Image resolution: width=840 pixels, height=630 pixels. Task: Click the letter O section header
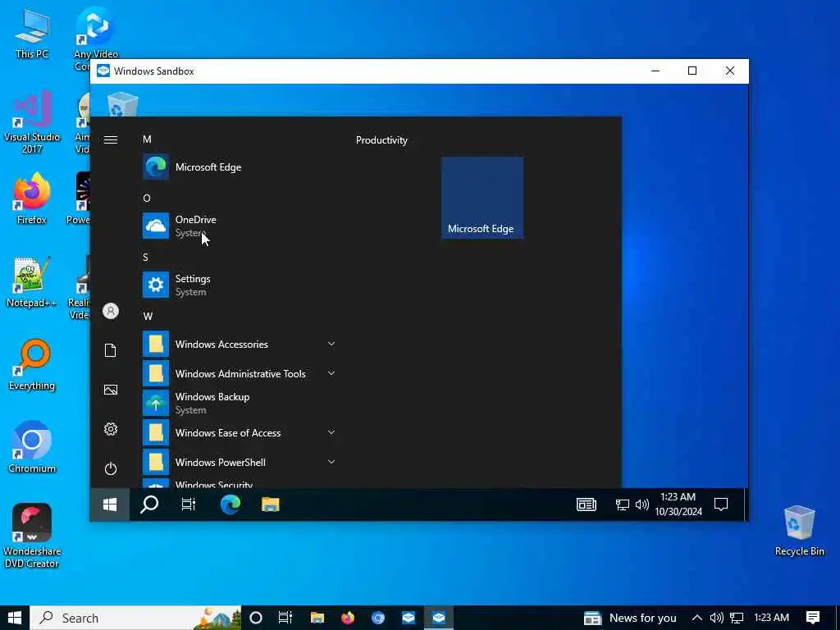pos(147,199)
